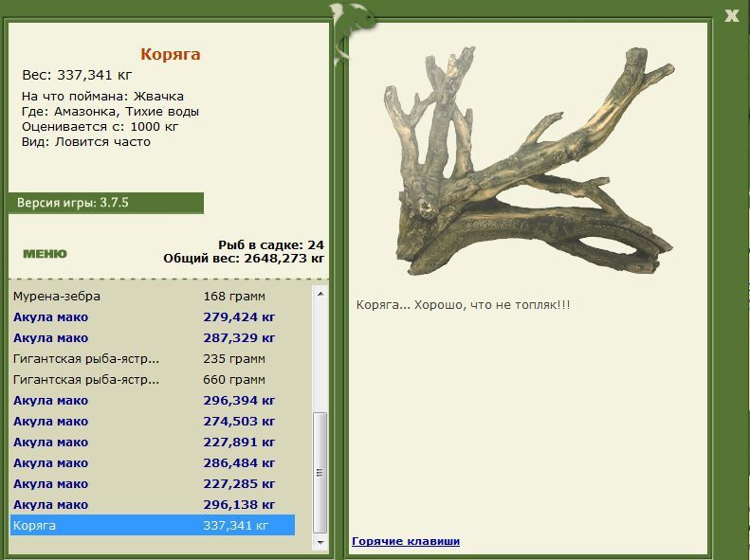Open the МЕНЮ button

(45, 254)
